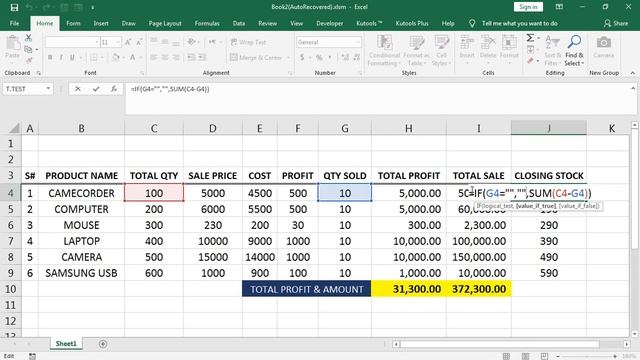Switch to the Insert tab
640x360 pixels.
tap(101, 24)
